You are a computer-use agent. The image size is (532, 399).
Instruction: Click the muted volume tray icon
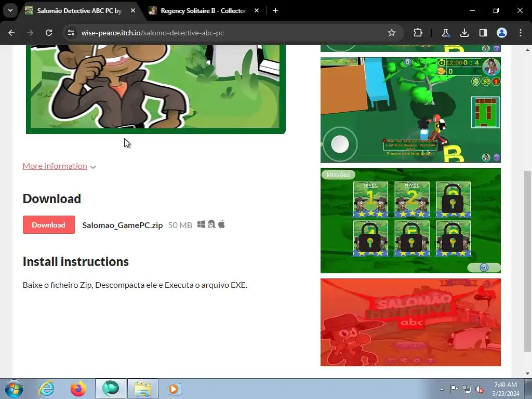480,389
